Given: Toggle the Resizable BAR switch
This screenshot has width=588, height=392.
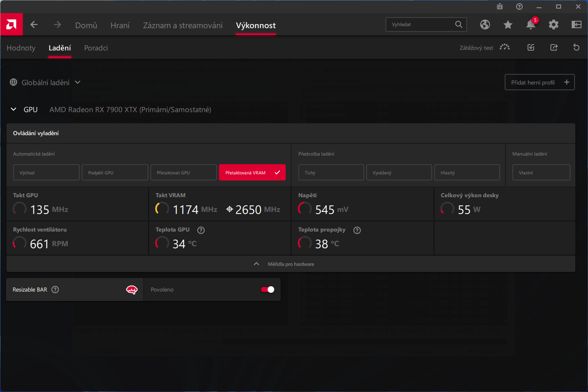Looking at the screenshot, I should 268,290.
